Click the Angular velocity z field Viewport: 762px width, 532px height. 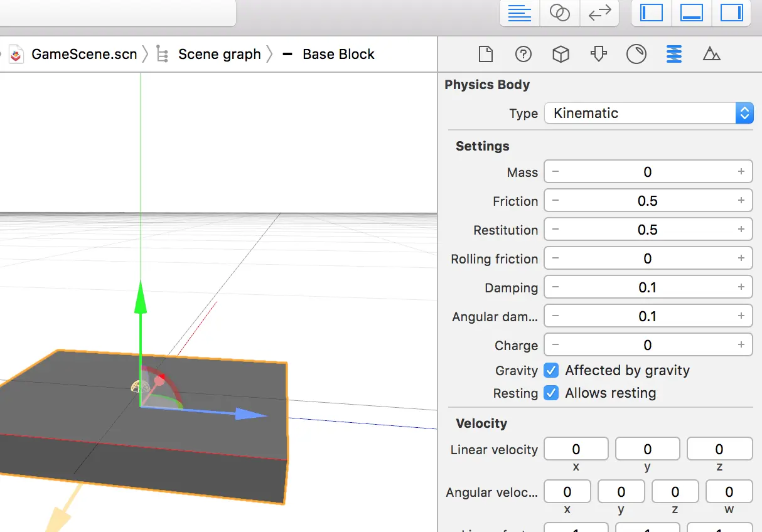(x=675, y=492)
